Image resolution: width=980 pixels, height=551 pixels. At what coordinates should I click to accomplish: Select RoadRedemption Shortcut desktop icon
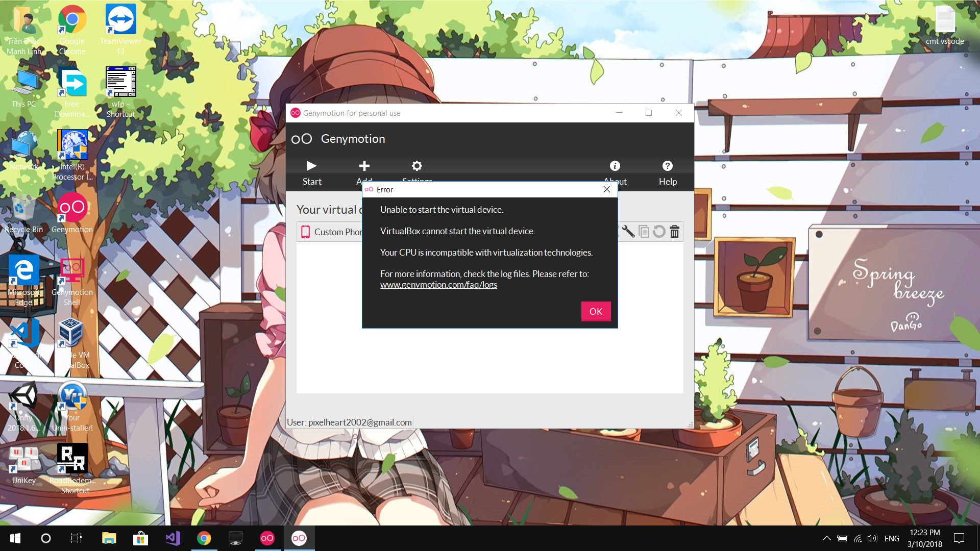point(72,469)
